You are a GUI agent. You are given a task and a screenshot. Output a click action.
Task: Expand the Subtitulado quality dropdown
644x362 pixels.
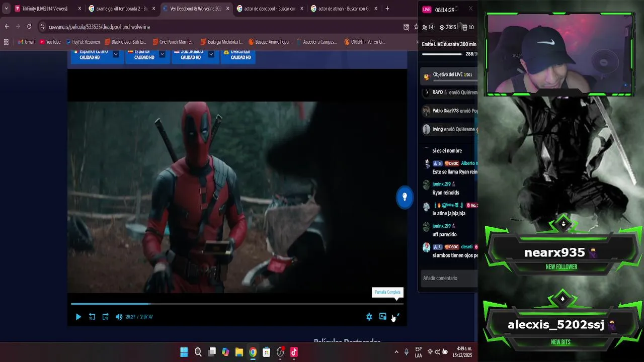pos(211,54)
